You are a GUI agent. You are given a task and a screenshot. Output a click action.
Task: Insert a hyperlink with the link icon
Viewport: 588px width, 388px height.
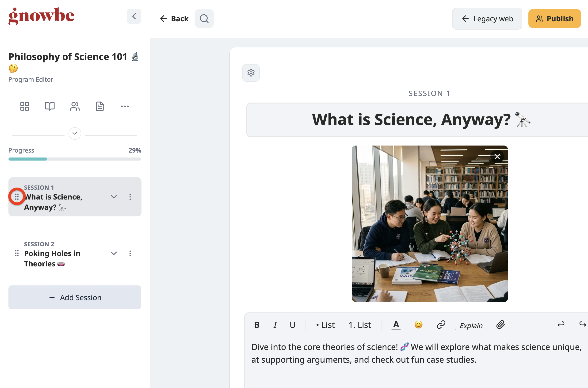(x=441, y=325)
